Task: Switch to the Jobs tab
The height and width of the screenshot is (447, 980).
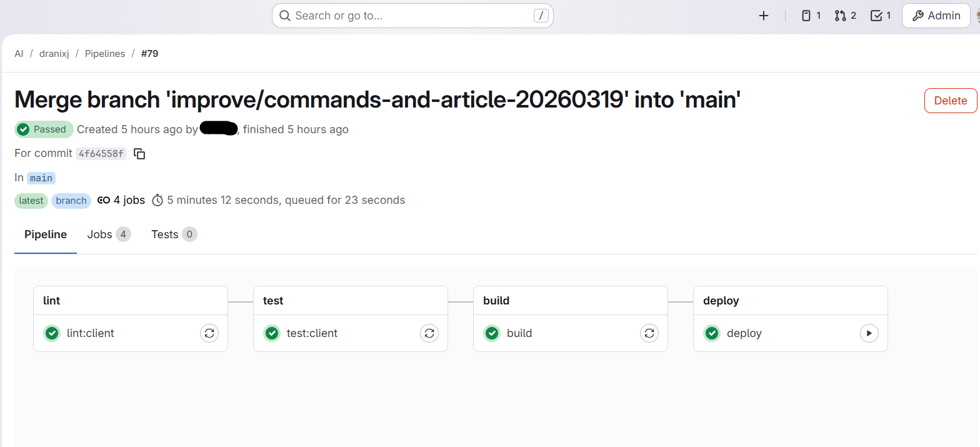Action: click(x=109, y=234)
